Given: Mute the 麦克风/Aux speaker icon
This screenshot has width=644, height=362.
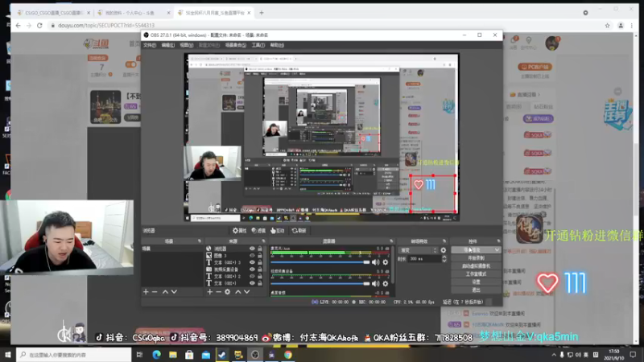Looking at the screenshot, I should tap(375, 262).
